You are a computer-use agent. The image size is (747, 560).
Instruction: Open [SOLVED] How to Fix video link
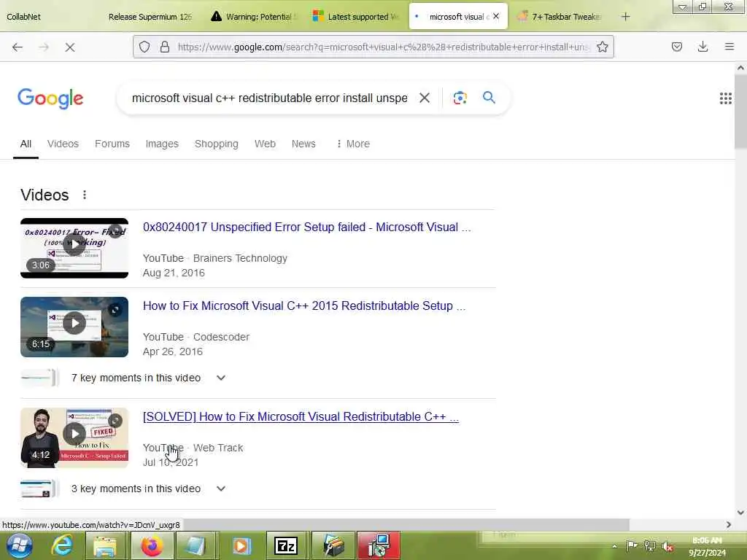(x=301, y=416)
